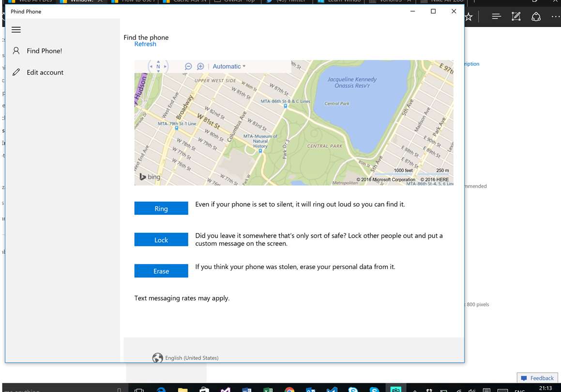Click Edge Make a Web Note icon
The width and height of the screenshot is (561, 392).
[x=516, y=16]
